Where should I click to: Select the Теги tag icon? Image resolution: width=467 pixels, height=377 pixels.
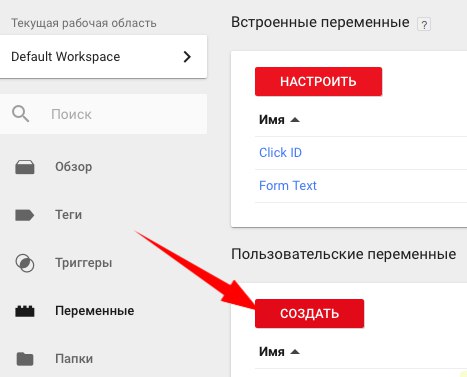[24, 215]
